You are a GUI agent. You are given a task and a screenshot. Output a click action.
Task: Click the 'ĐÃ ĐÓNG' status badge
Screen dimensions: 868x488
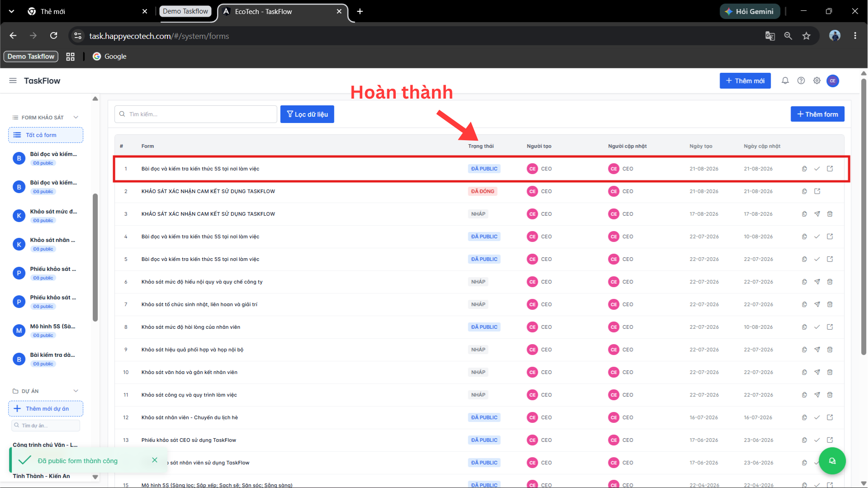pyautogui.click(x=483, y=191)
